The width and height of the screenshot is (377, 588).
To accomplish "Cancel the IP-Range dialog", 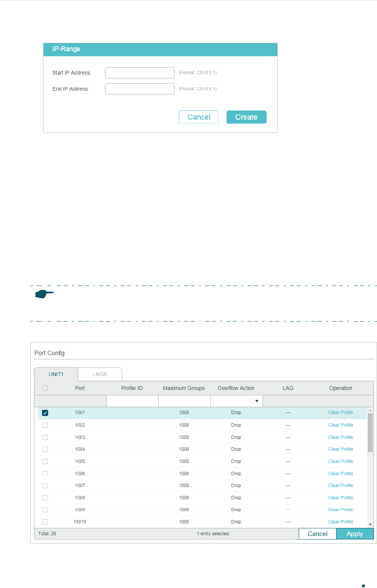I will pyautogui.click(x=199, y=117).
